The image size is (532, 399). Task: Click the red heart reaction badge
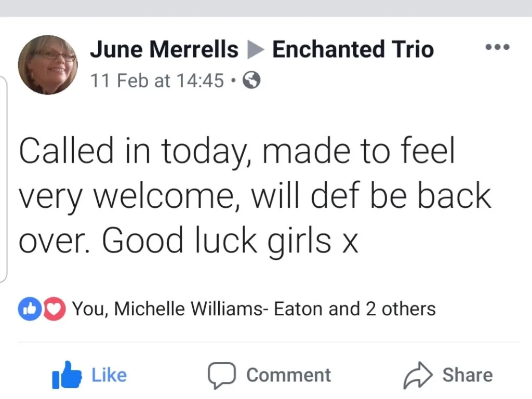tap(54, 309)
